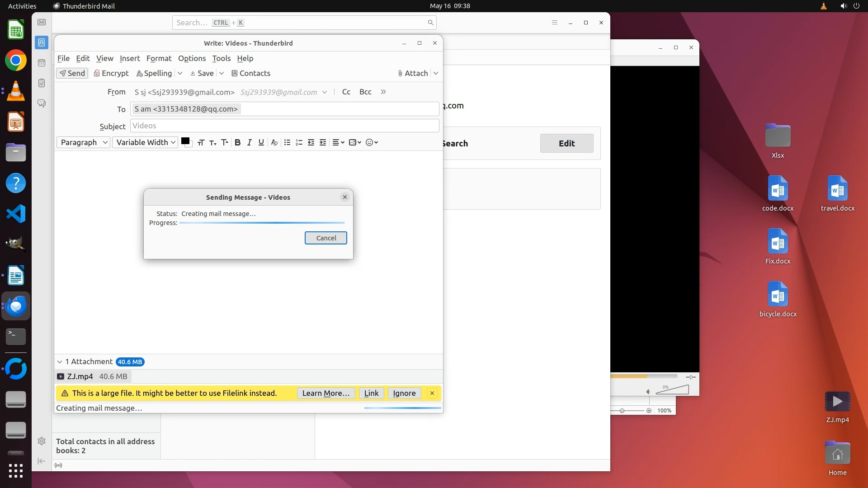Open the Format menu
This screenshot has height=488, width=868.
tap(159, 58)
